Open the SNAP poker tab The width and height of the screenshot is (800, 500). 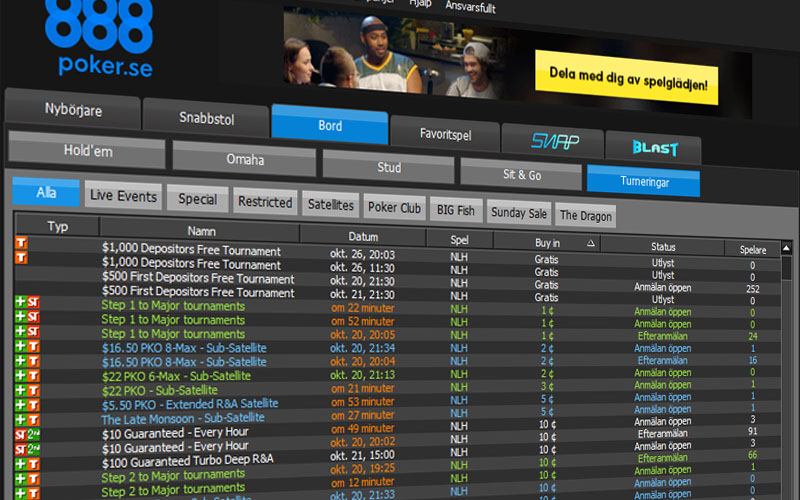(x=555, y=140)
